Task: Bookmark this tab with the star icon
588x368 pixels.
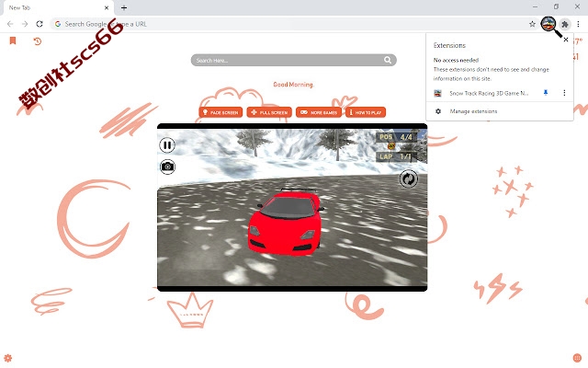Action: point(532,24)
